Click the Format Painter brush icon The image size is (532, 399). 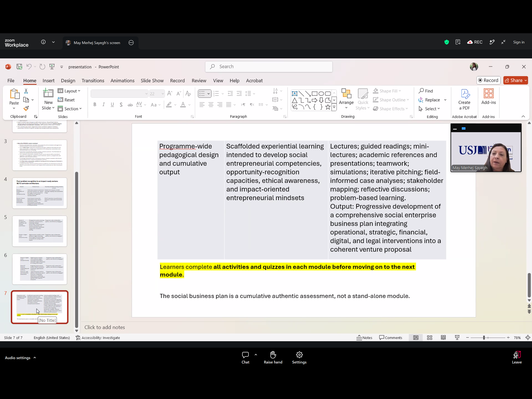coord(26,108)
